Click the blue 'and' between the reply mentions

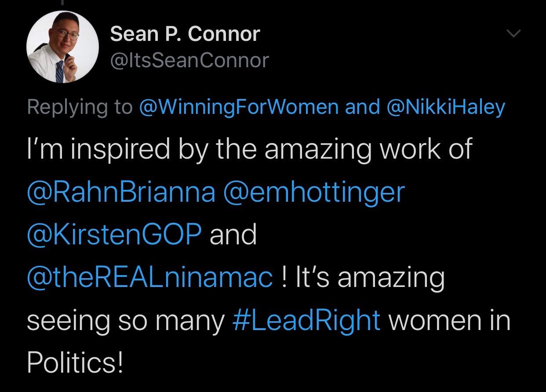(362, 107)
